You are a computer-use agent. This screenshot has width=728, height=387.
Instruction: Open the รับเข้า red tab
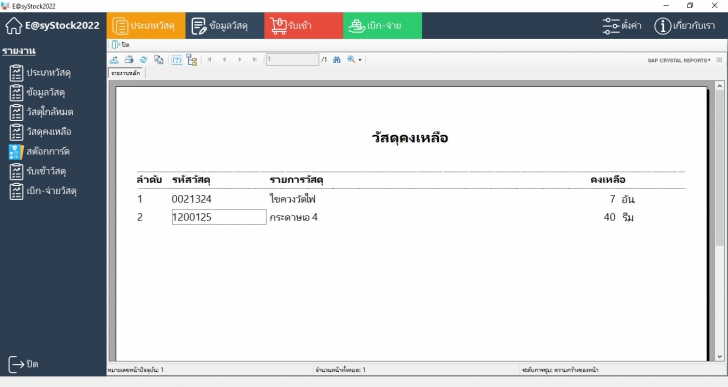(304, 26)
